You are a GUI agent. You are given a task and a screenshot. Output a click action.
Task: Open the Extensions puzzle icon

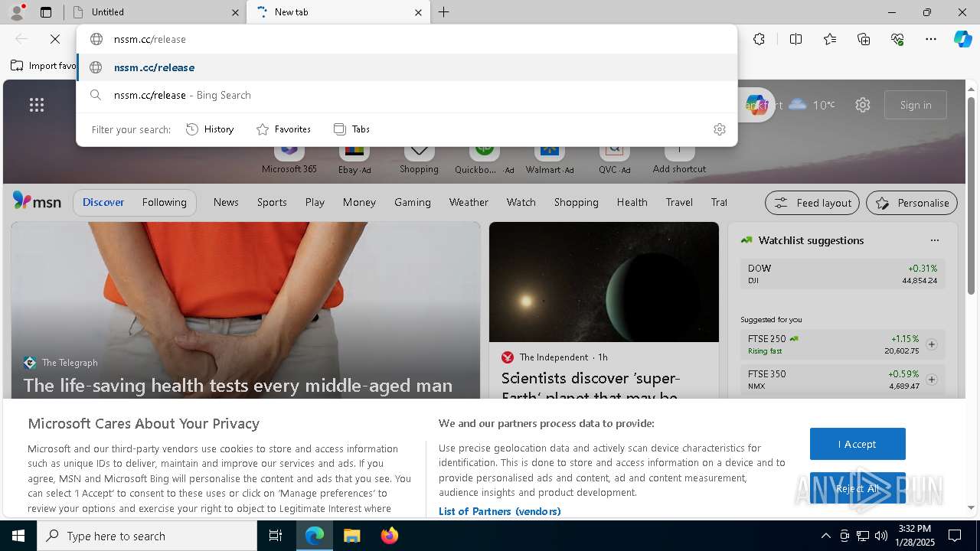tap(759, 39)
